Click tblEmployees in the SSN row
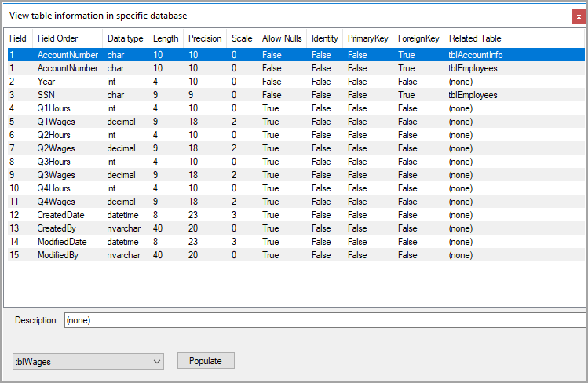The width and height of the screenshot is (588, 383). (x=473, y=95)
